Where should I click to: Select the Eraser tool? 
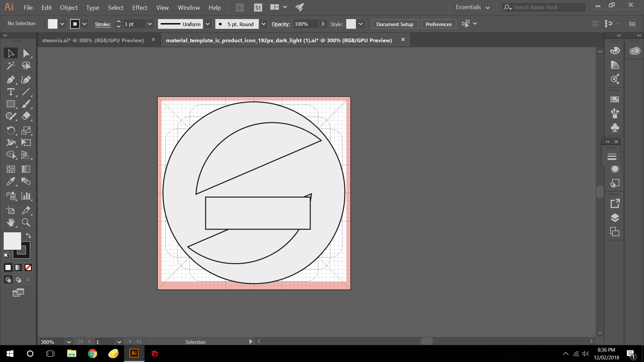tap(26, 116)
